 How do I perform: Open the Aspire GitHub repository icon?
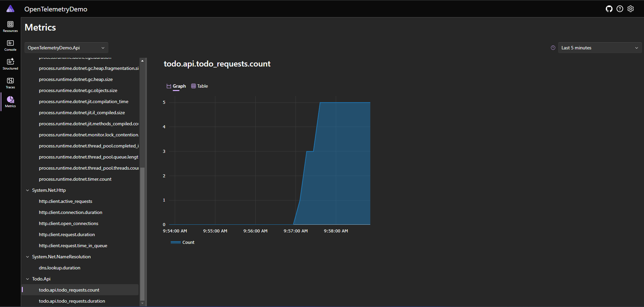609,9
